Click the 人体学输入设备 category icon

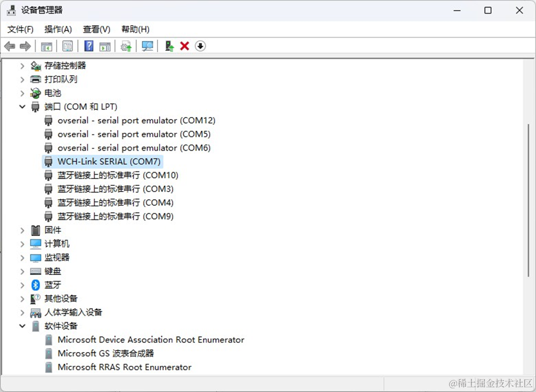(x=36, y=312)
